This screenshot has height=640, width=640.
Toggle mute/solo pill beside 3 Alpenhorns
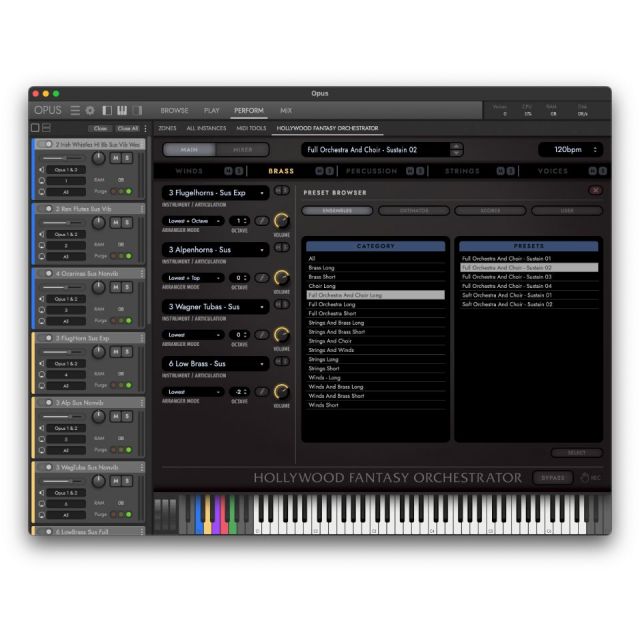click(282, 247)
